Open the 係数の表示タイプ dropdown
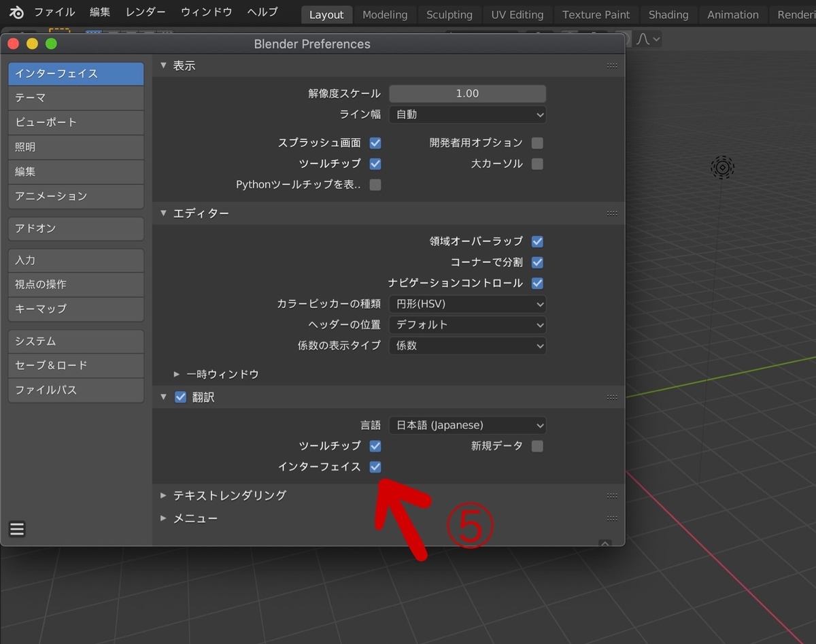Screen dimensions: 816x644 point(467,345)
